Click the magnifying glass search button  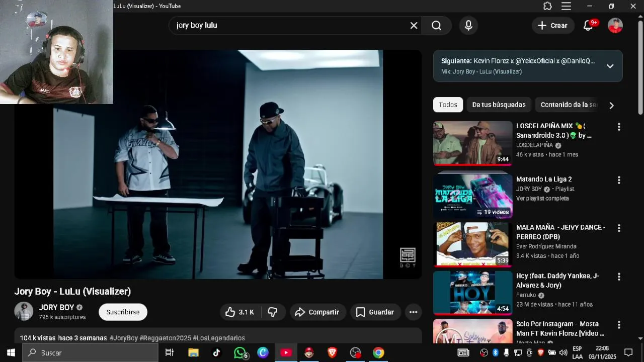click(436, 26)
